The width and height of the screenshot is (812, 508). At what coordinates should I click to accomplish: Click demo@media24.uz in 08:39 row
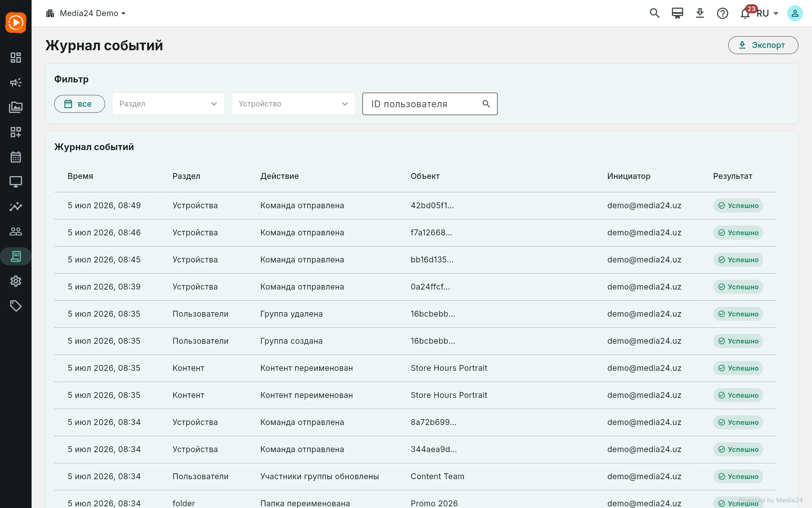[x=644, y=287]
